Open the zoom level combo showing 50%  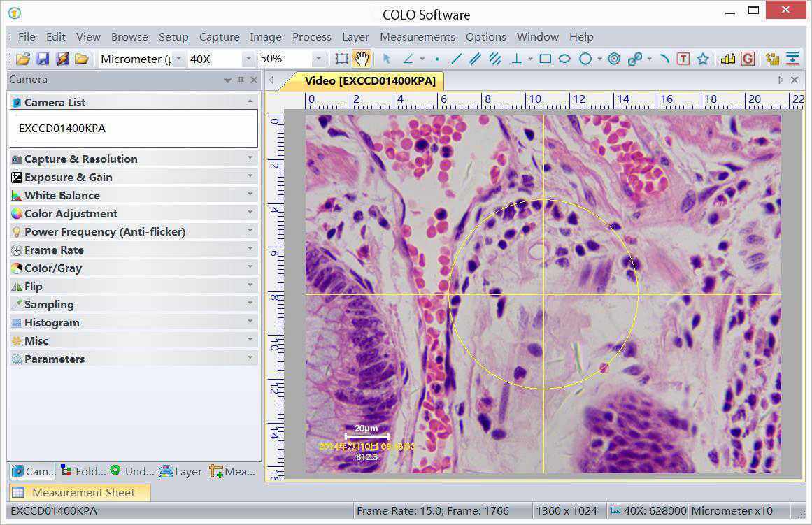coord(320,59)
